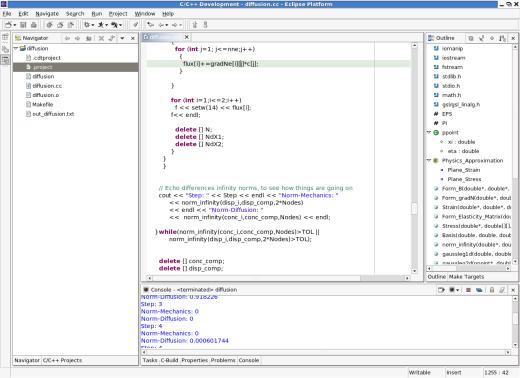Open the Navigator view menu arrow
The image size is (520, 378).
point(122,38)
